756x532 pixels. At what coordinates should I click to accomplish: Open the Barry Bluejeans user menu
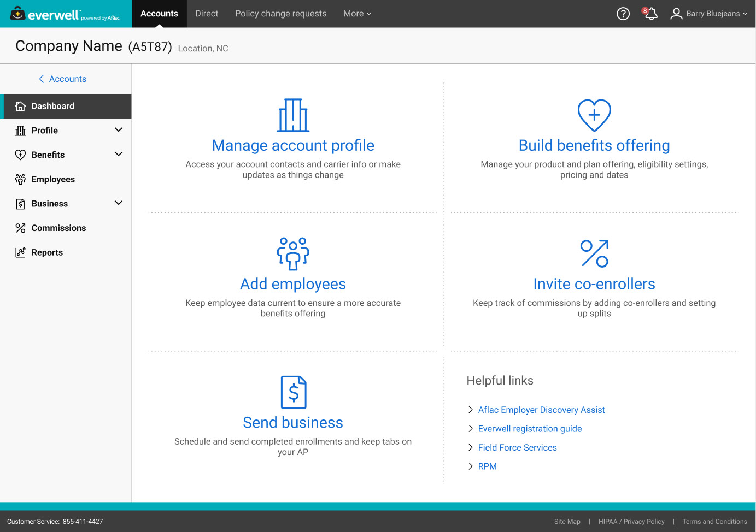click(708, 14)
